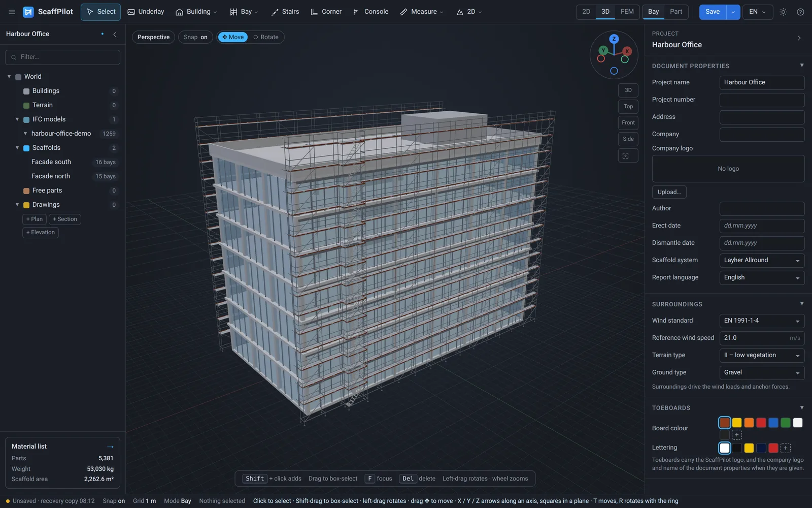The image size is (812, 508).
Task: Click the zoom-to-fit frame icon
Action: 628,156
